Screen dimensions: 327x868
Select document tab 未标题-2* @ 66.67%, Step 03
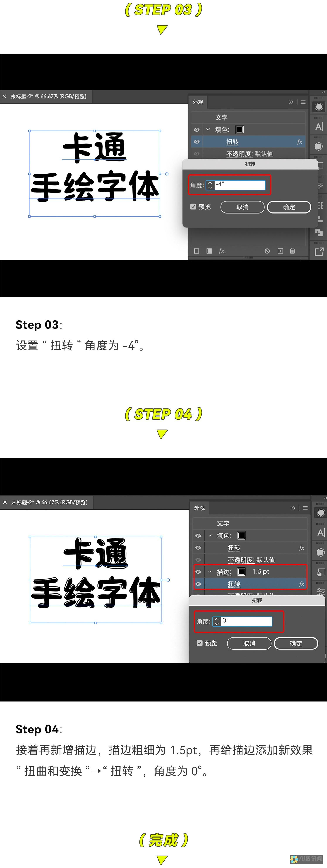(48, 96)
